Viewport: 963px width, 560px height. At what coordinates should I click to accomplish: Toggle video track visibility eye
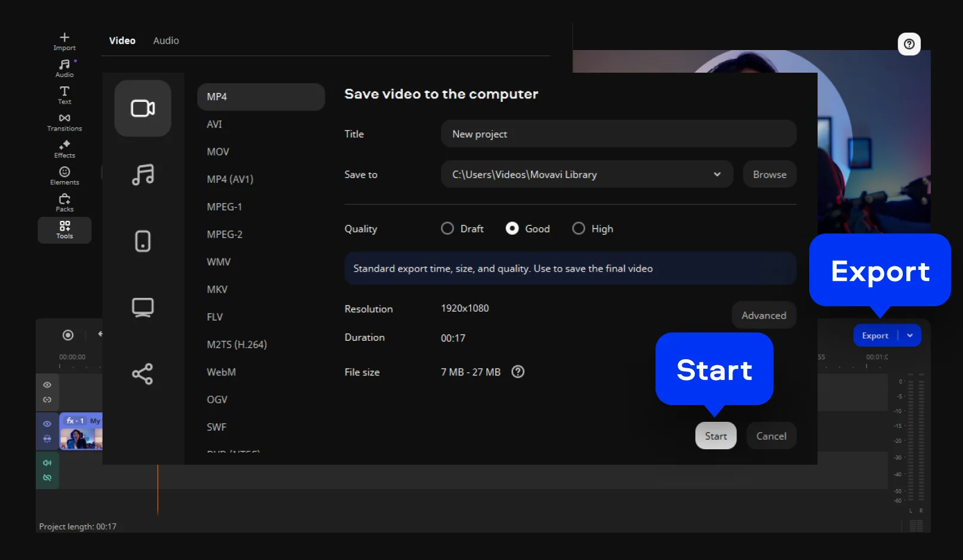47,424
